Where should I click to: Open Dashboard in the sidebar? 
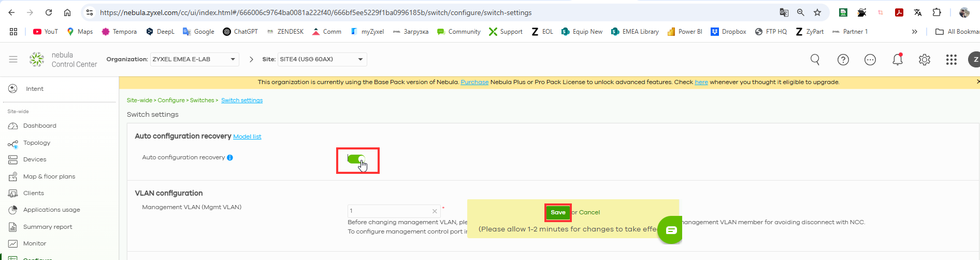pos(39,126)
